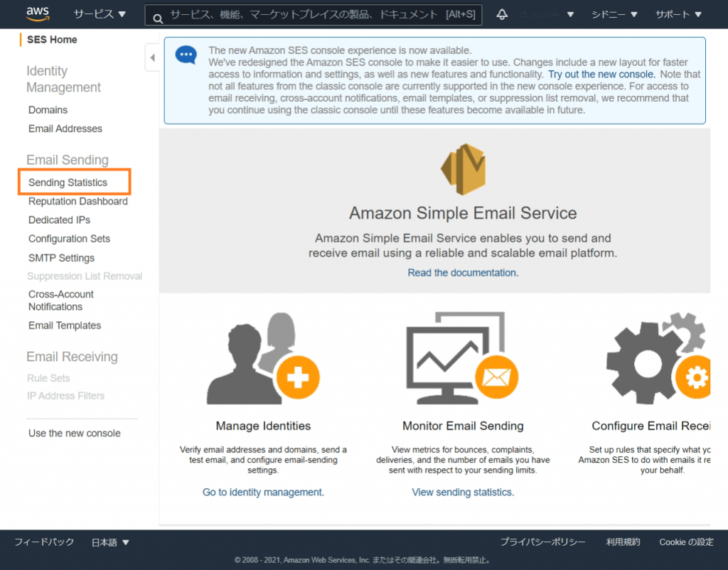
Task: Click the Identity Management section header
Action: 63,79
